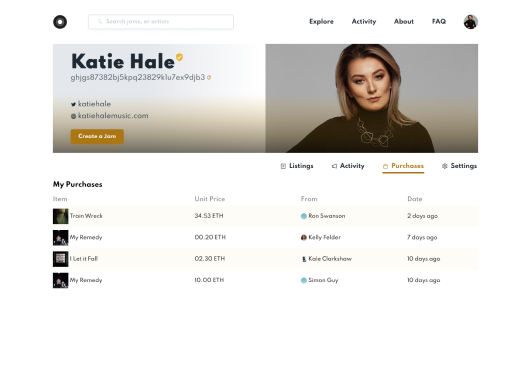Open the Train Wreck thumbnail
Image resolution: width=531 pixels, height=378 pixels.
click(61, 216)
